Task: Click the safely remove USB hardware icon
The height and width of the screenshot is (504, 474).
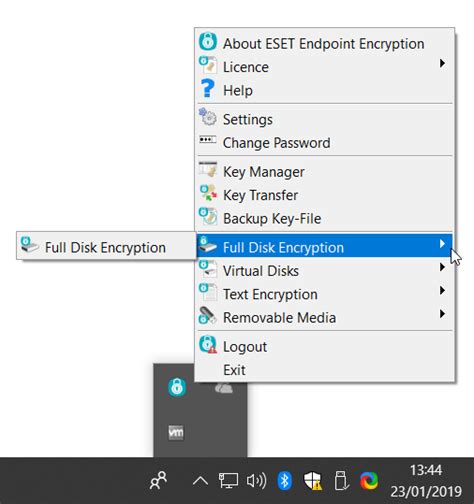Action: click(341, 481)
